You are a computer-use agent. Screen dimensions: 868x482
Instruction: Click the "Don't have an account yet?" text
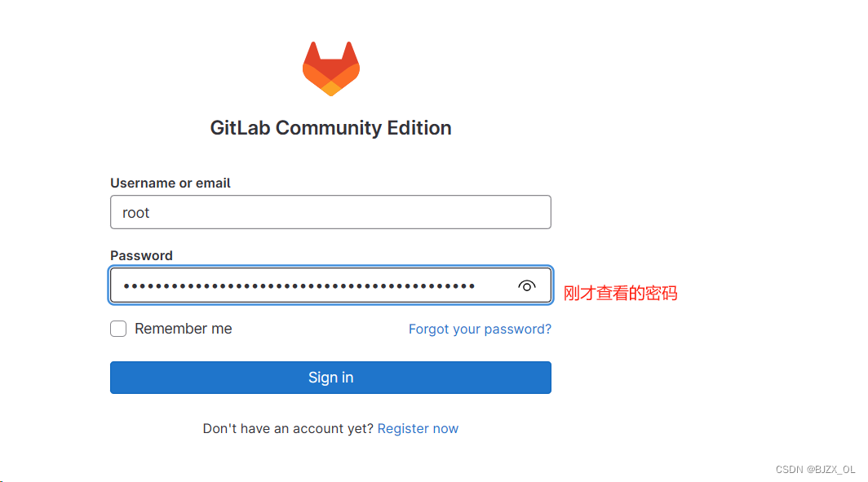pos(288,429)
